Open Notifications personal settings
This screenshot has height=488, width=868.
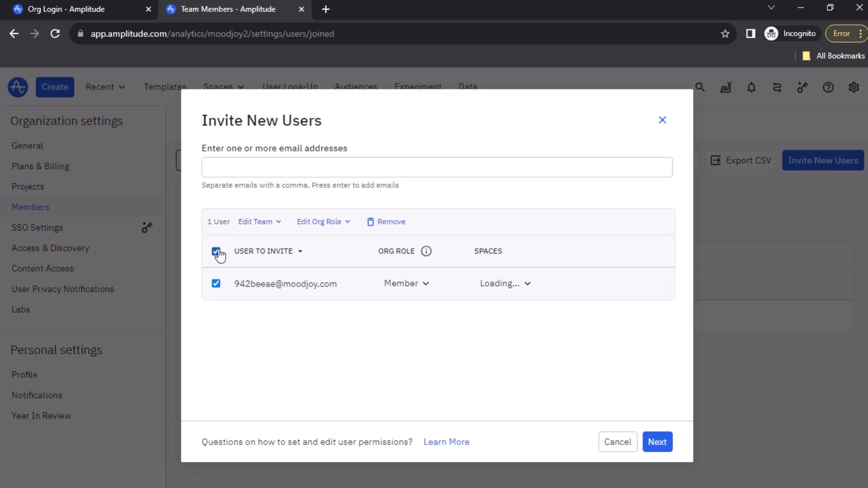tap(37, 395)
